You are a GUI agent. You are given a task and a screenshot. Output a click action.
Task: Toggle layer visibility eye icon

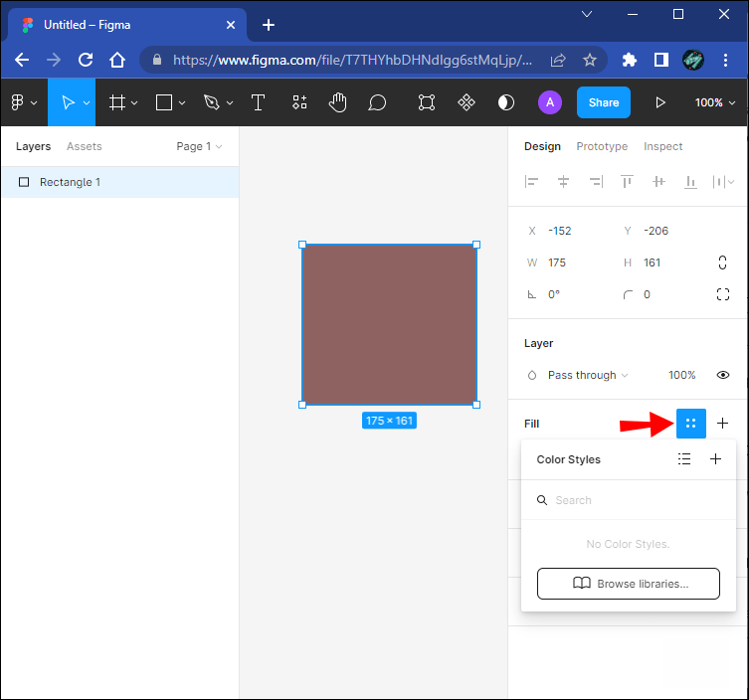(723, 375)
